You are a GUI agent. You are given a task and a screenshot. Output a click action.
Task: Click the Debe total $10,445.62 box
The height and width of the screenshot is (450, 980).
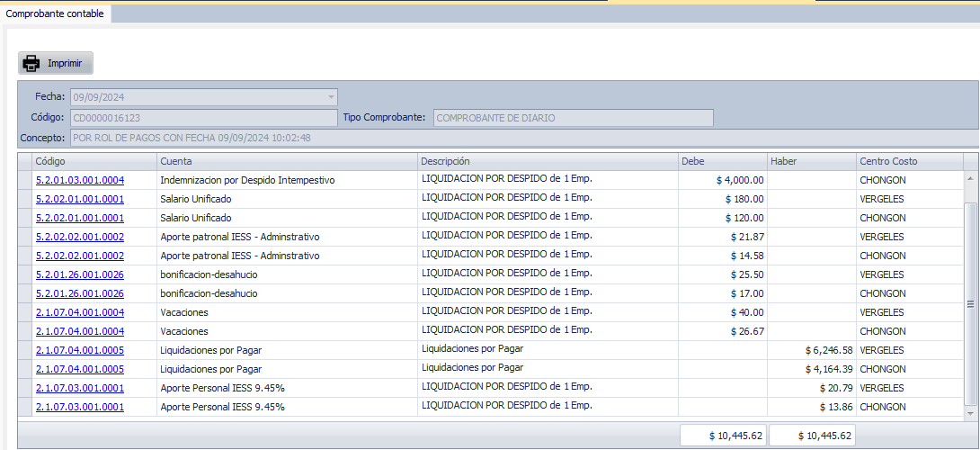[723, 436]
